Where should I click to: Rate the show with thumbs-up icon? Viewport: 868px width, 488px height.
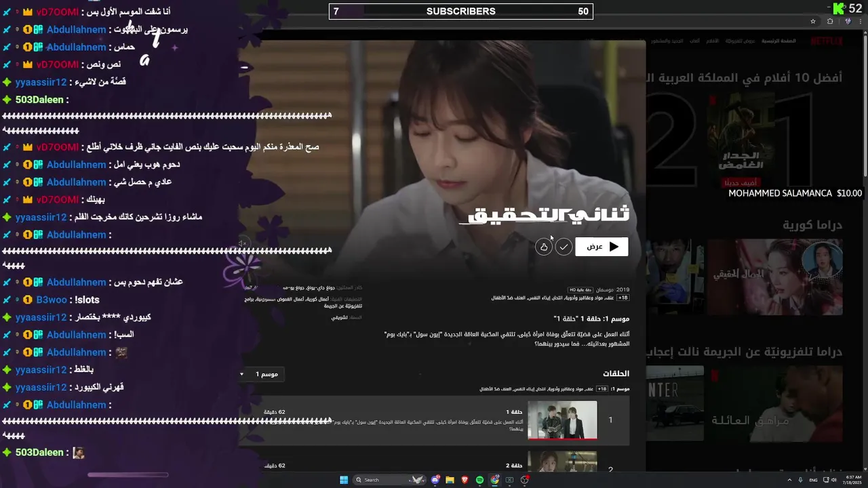(x=544, y=247)
